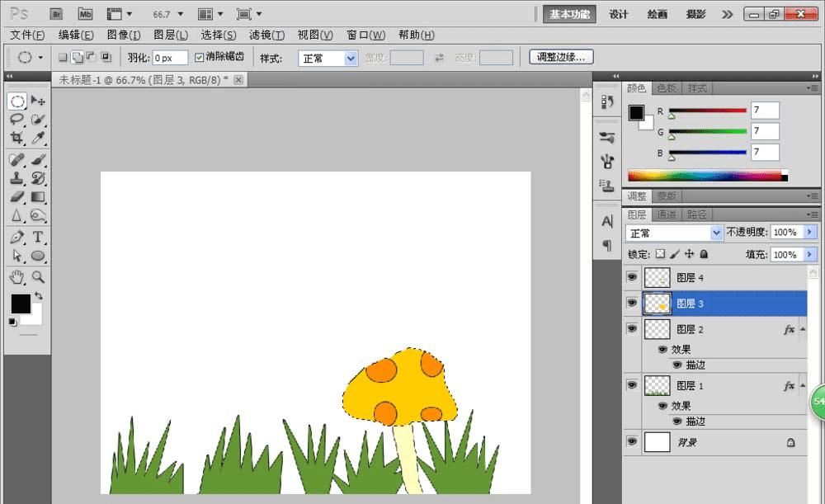Select the Move tool

point(38,101)
